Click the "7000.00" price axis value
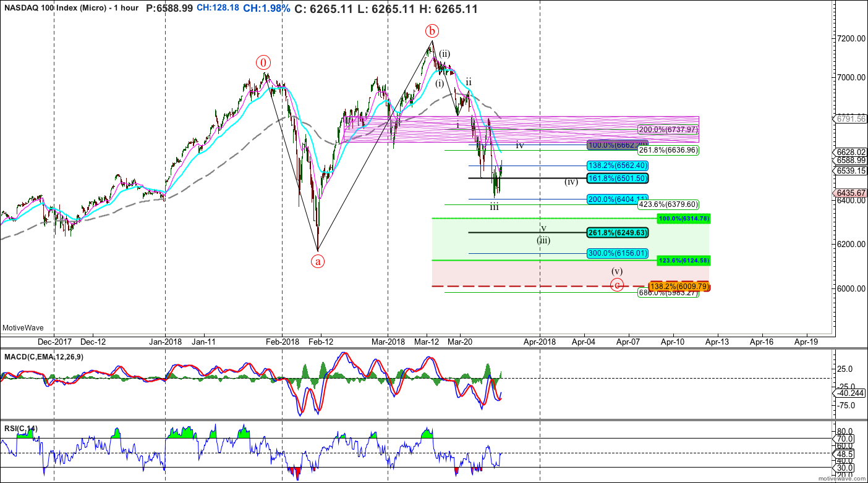 pyautogui.click(x=850, y=77)
